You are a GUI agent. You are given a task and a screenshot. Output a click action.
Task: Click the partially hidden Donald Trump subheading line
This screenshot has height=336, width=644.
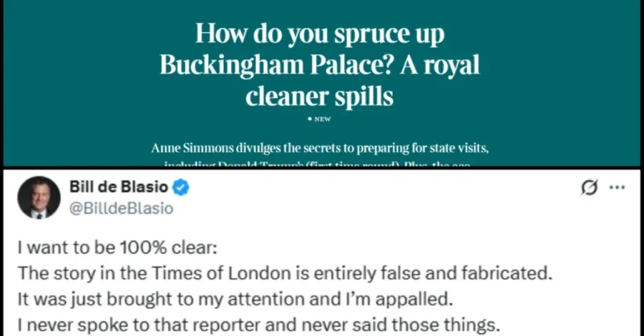point(320,165)
